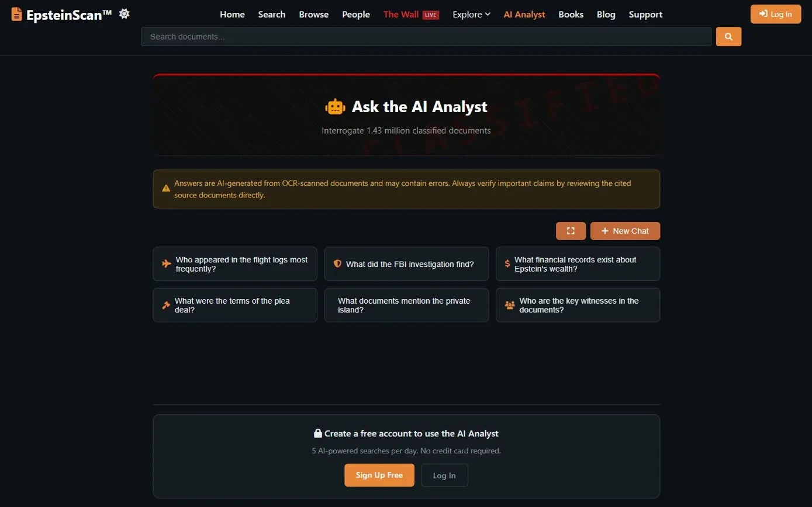Click the people icon on key witnesses card
Image resolution: width=812 pixels, height=507 pixels.
pyautogui.click(x=510, y=305)
